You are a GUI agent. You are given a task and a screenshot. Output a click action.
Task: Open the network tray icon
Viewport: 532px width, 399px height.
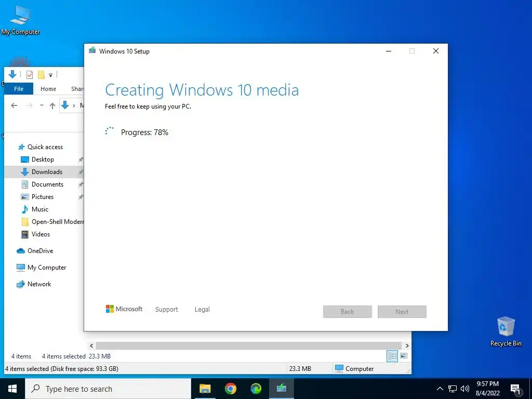(x=453, y=389)
